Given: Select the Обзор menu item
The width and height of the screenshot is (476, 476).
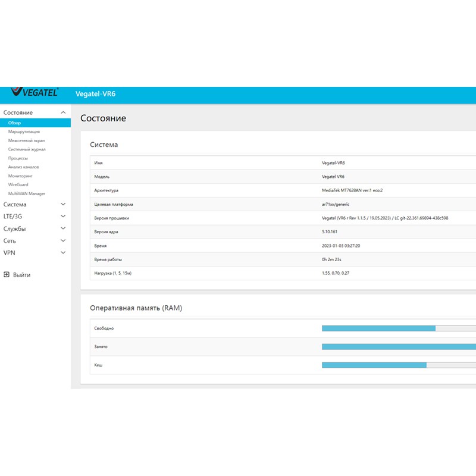Looking at the screenshot, I should pyautogui.click(x=15, y=123).
